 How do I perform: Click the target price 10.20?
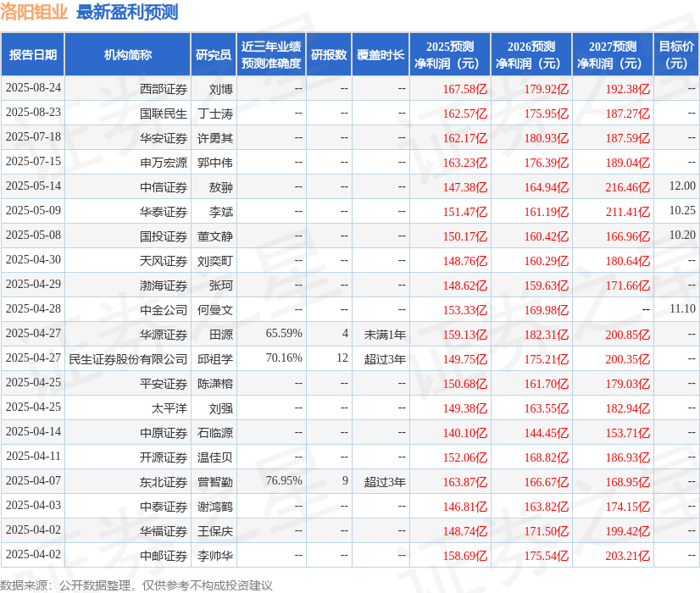[x=682, y=235]
